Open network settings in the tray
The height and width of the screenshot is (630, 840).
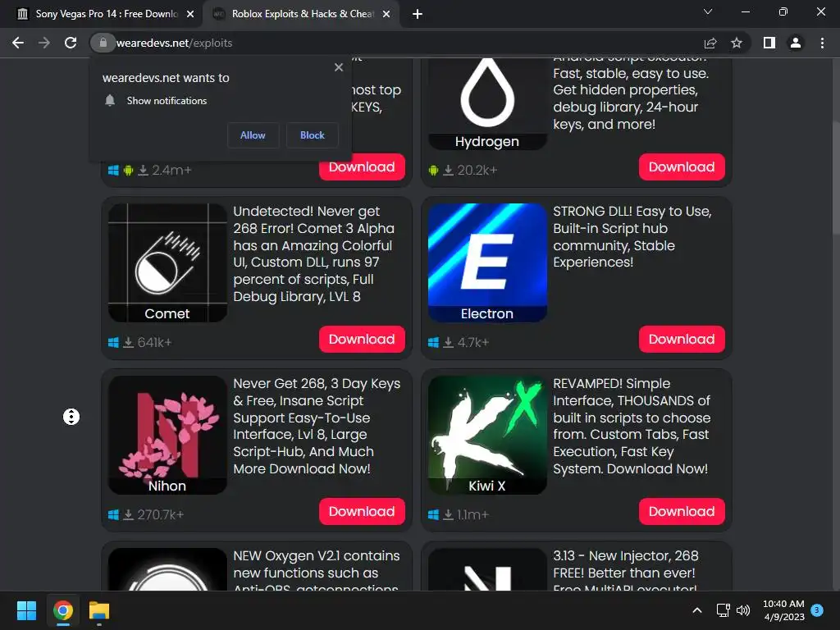(x=724, y=610)
